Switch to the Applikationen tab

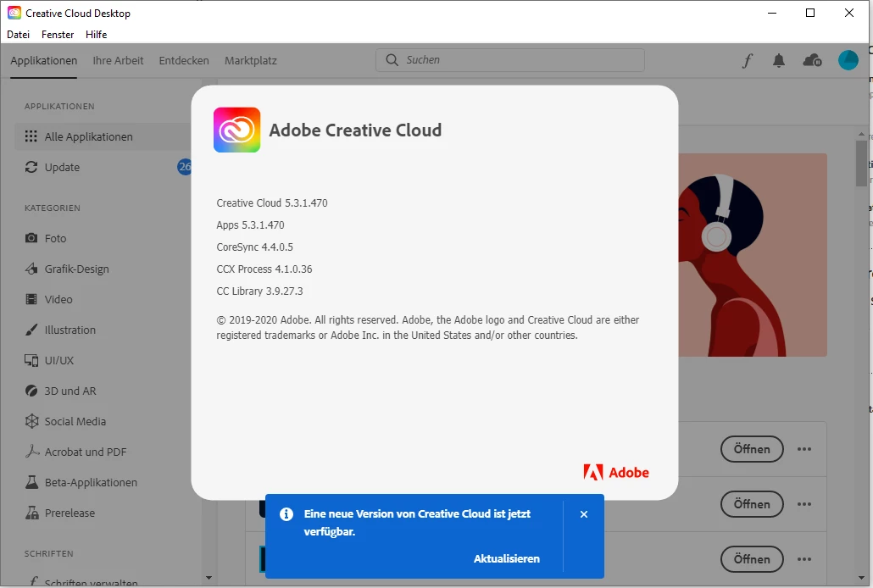pos(43,61)
